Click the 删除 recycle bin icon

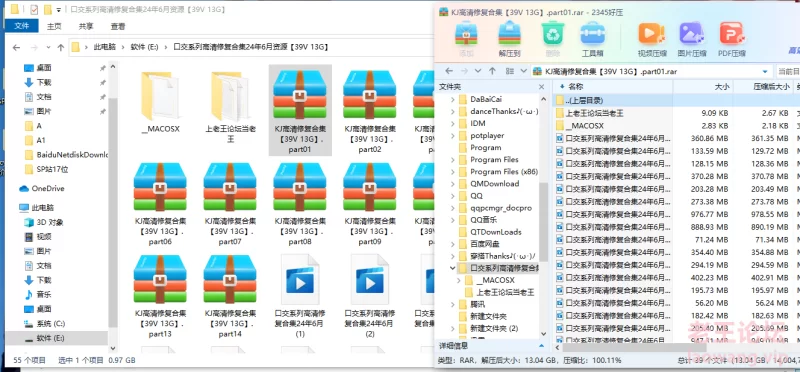click(553, 34)
